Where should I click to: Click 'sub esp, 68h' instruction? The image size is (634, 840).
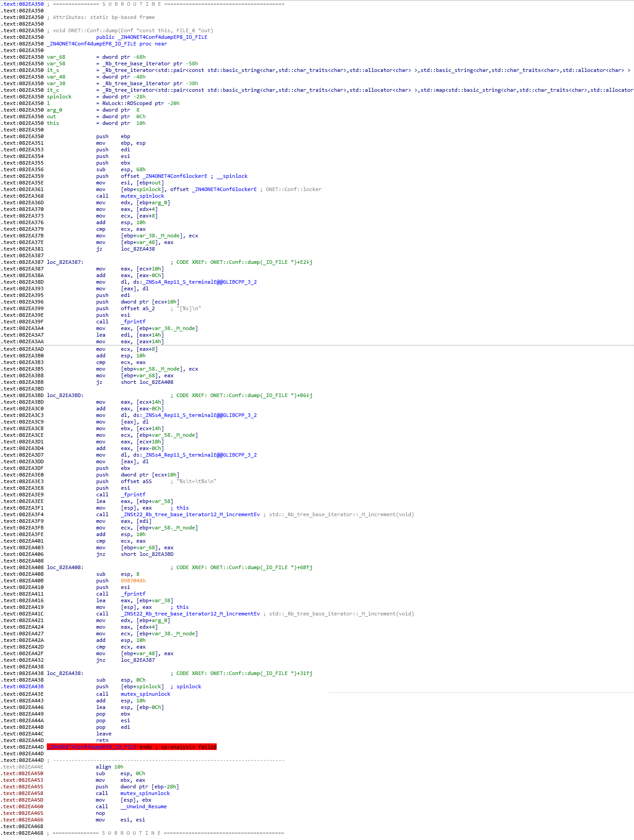pyautogui.click(x=121, y=169)
